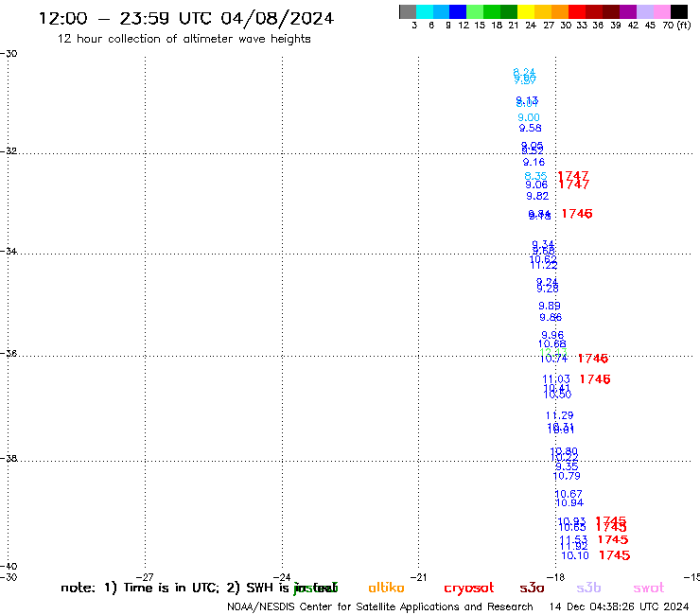
Task: Click the wave height value '11.29'
Action: pos(560,415)
